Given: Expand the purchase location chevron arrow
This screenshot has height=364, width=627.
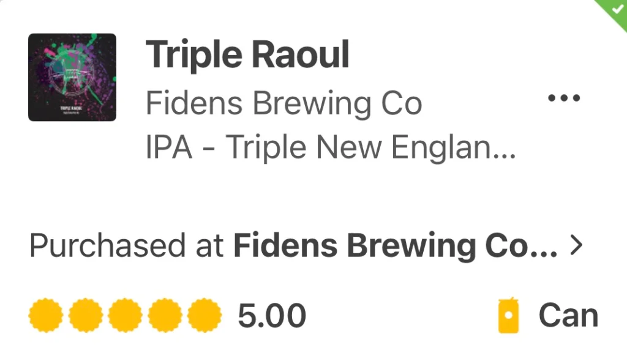Looking at the screenshot, I should pyautogui.click(x=576, y=246).
